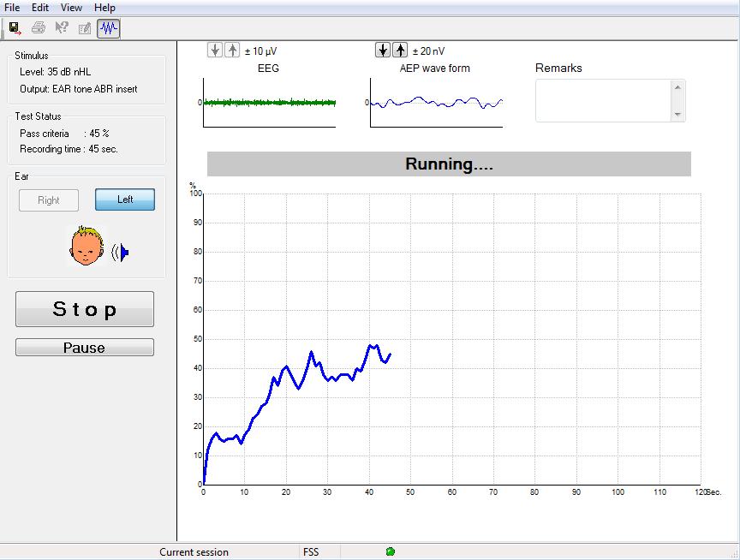Click the Remarks scrollbar down arrow
Screen dimensions: 740x560
[677, 114]
